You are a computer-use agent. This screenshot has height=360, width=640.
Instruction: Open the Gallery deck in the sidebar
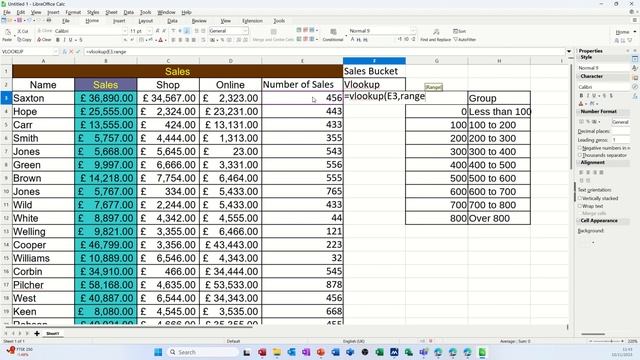(x=635, y=77)
